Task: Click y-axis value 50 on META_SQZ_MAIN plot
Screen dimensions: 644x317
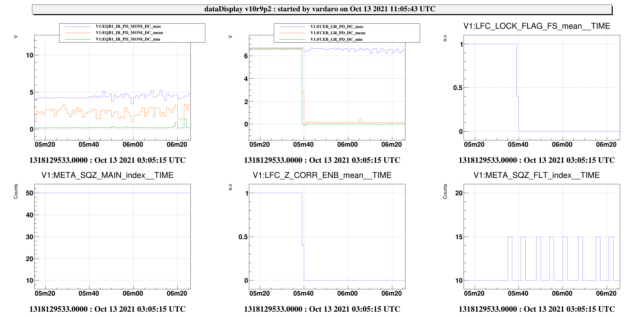Action: pyautogui.click(x=29, y=193)
